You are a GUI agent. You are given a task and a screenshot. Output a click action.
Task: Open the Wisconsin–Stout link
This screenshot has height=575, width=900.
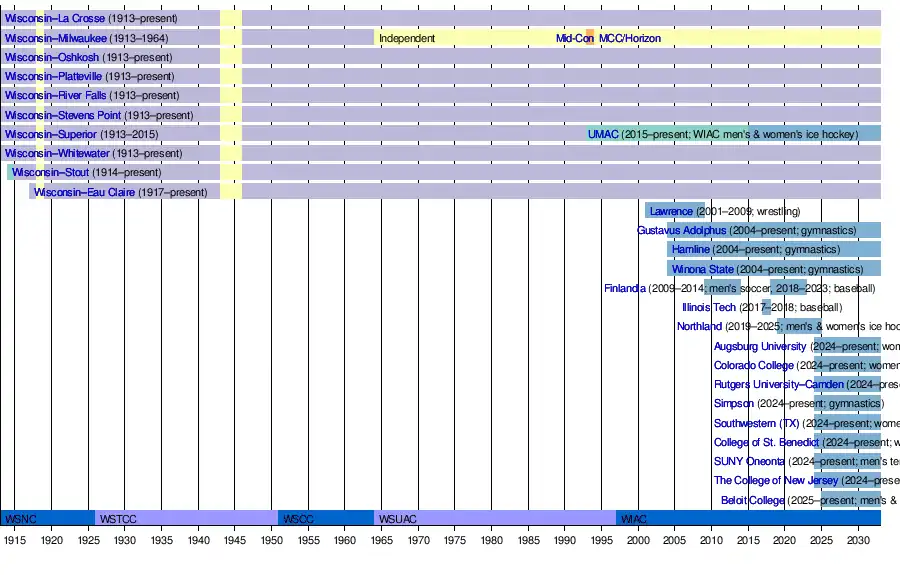tap(50, 173)
